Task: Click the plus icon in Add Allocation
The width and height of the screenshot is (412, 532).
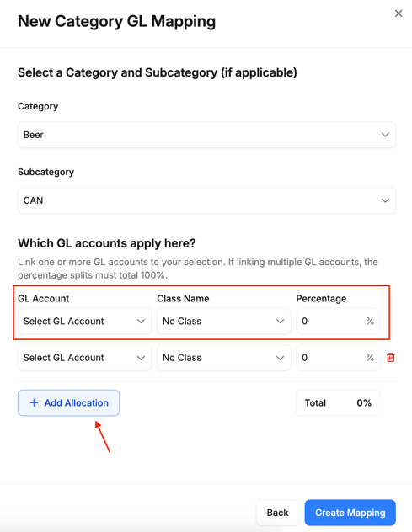Action: [x=34, y=402]
